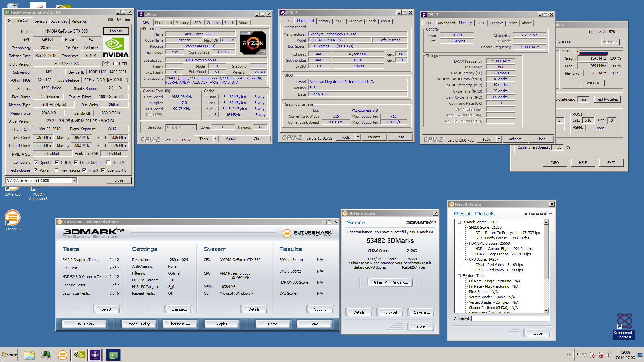Click the Test CLK button

point(592,83)
